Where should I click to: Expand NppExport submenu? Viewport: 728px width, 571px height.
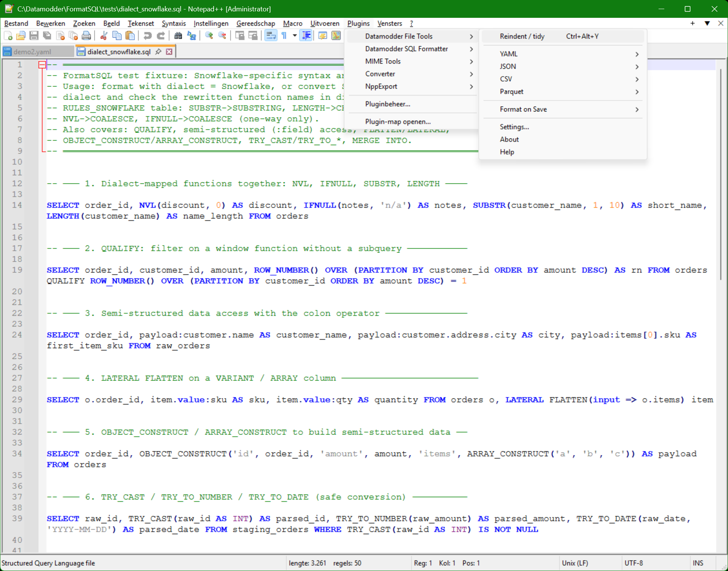(x=412, y=86)
